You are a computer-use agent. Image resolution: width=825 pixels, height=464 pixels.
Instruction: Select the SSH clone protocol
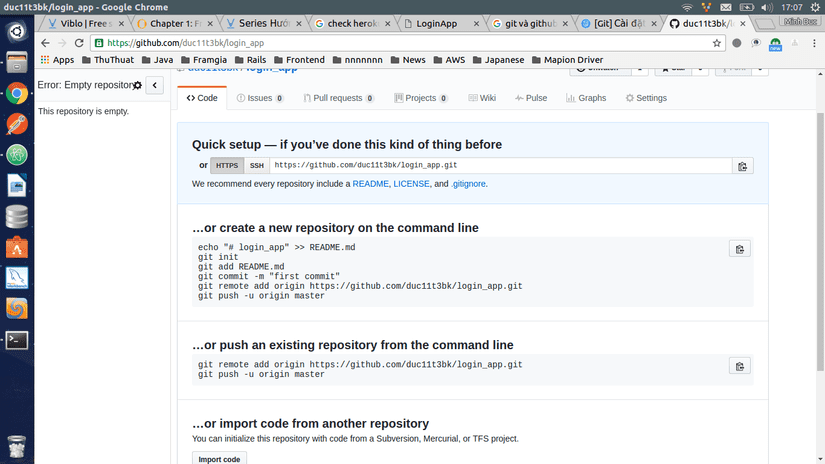(x=257, y=166)
